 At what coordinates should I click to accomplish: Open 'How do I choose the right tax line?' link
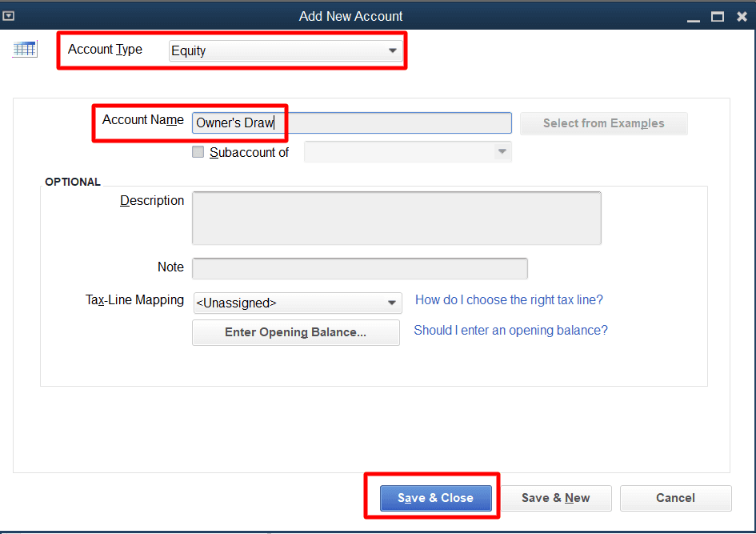[509, 300]
